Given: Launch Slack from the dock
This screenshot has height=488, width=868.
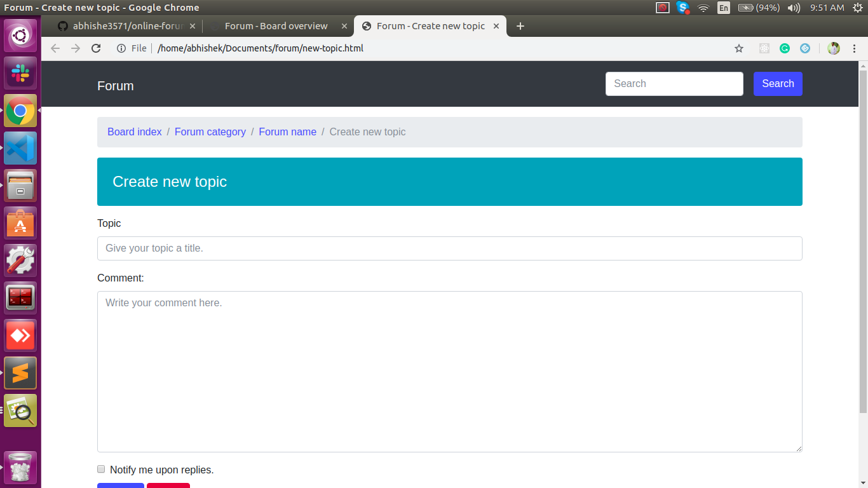Looking at the screenshot, I should click(x=20, y=73).
